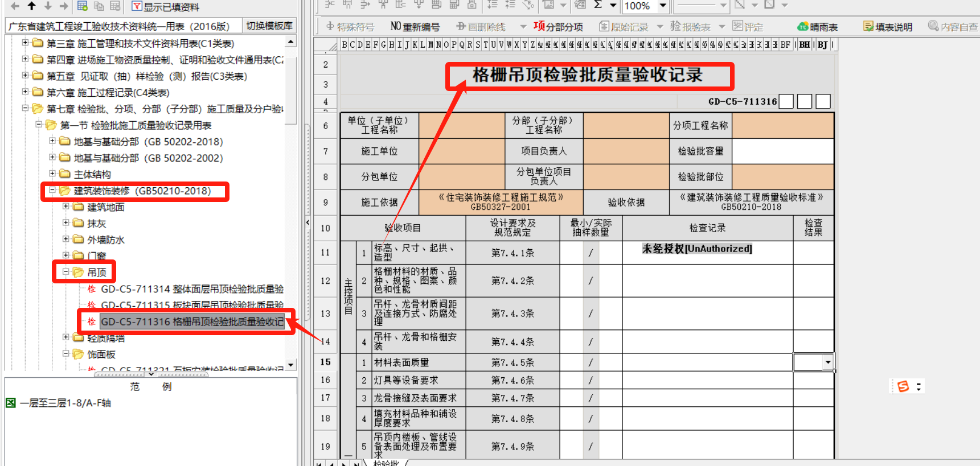Click 报验表 toolbar item
The width and height of the screenshot is (980, 466).
click(690, 27)
